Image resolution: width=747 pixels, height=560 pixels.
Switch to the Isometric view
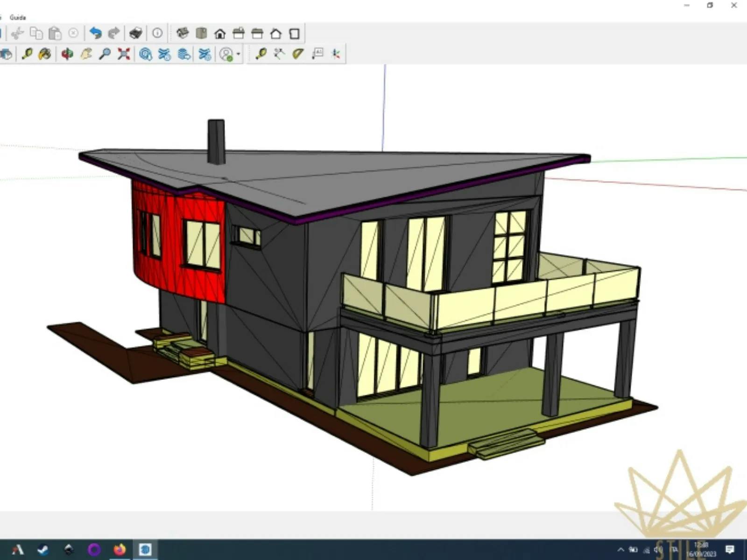coord(182,33)
